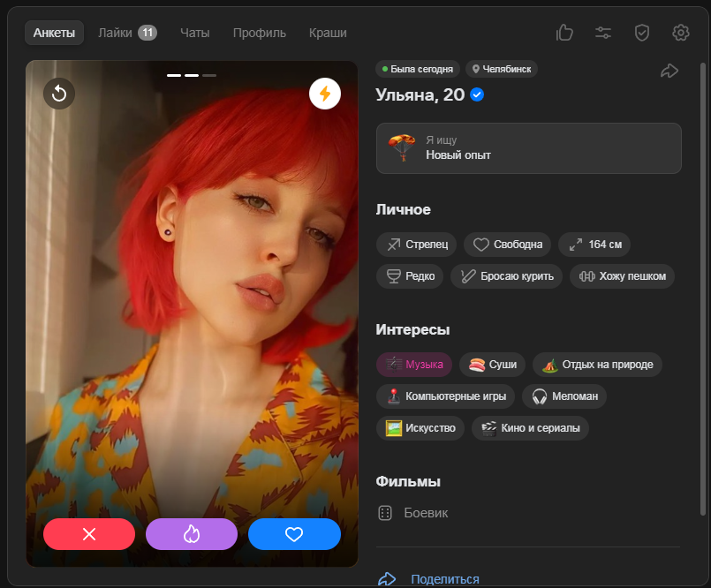
Task: Open the Краши tab
Action: [x=328, y=33]
